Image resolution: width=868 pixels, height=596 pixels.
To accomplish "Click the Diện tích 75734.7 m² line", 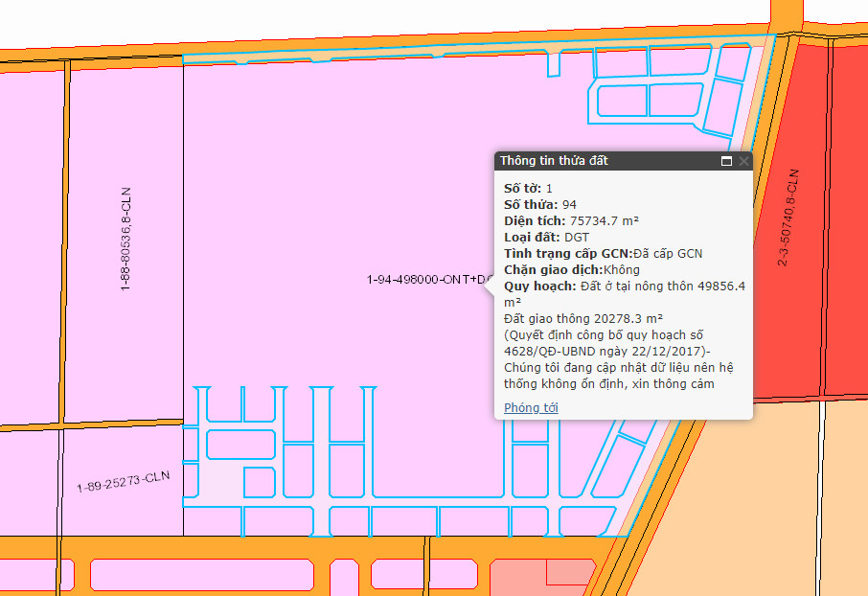I will [571, 220].
